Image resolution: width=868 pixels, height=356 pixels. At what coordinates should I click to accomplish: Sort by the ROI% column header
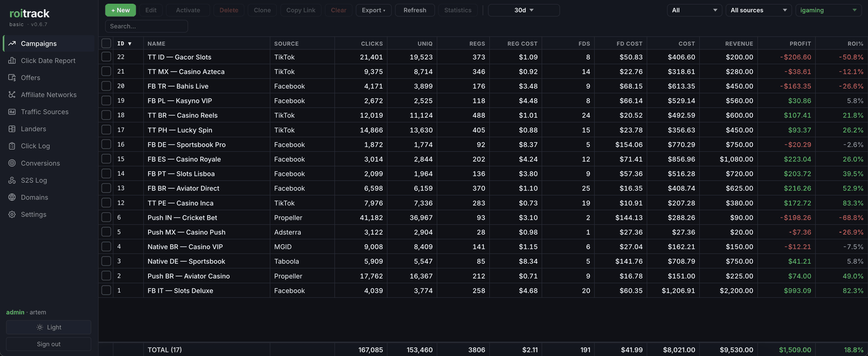[856, 43]
